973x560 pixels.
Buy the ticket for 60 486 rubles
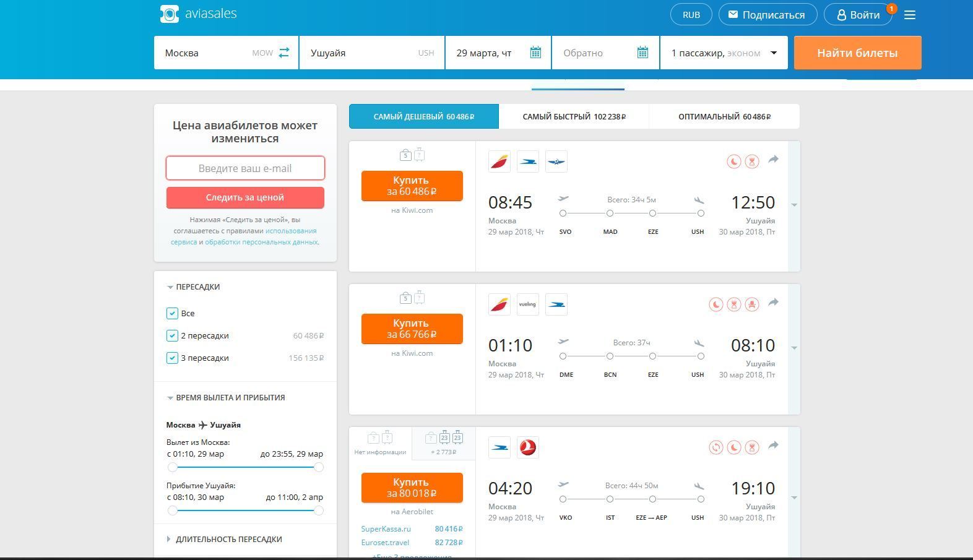[x=412, y=186]
